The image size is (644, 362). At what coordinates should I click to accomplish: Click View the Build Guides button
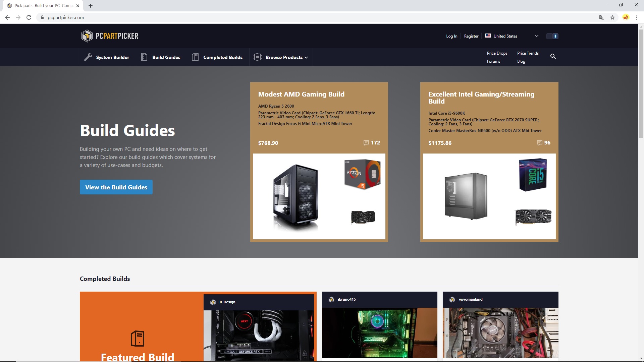[116, 187]
